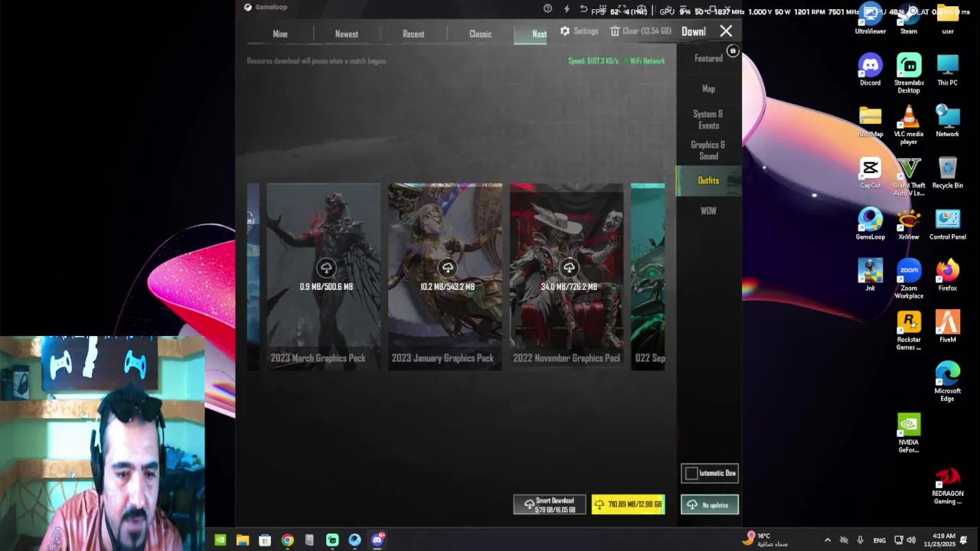Viewport: 980px width, 551px height.
Task: Click the ENG language indicator
Action: click(x=879, y=540)
